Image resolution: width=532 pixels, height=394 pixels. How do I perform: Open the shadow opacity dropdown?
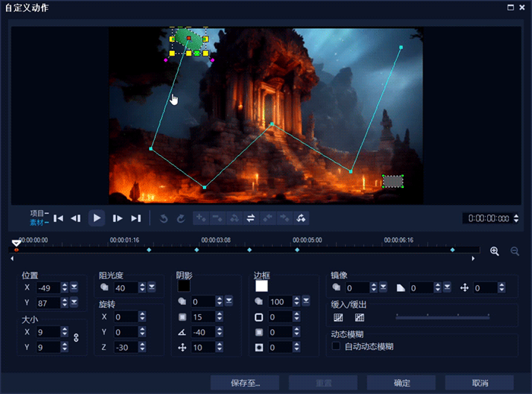[229, 301]
